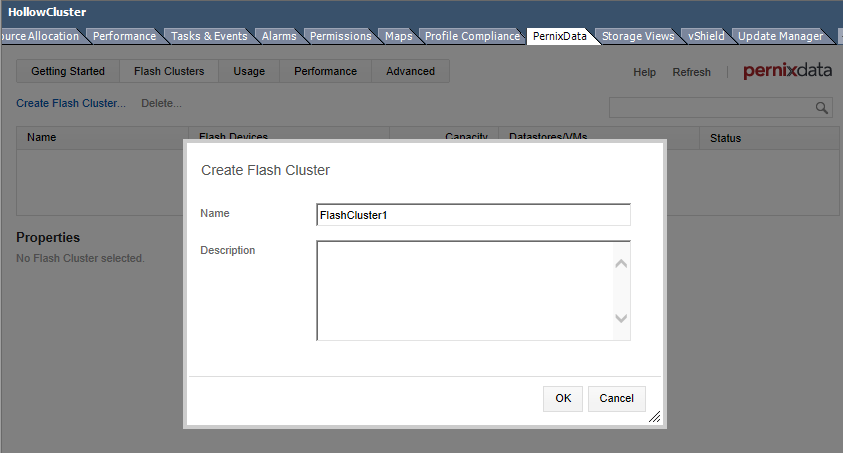The height and width of the screenshot is (453, 843).
Task: Sort the table by Status column
Action: pos(725,138)
